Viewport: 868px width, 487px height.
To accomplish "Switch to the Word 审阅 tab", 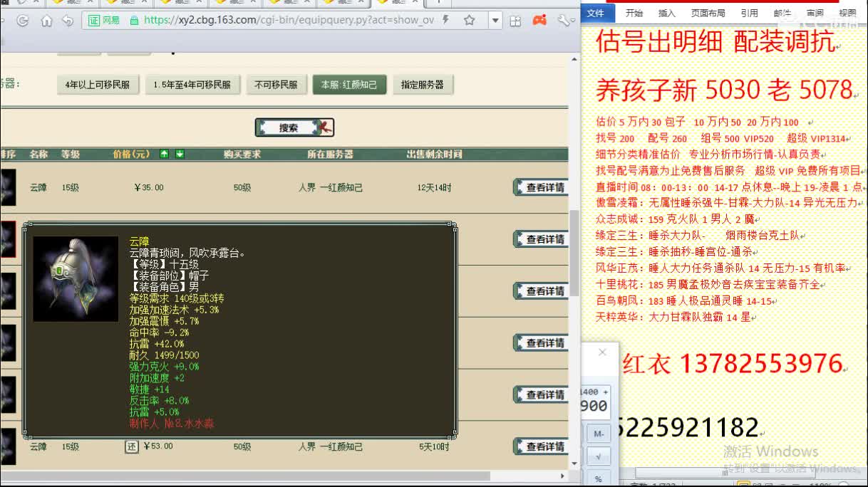I will [x=815, y=13].
